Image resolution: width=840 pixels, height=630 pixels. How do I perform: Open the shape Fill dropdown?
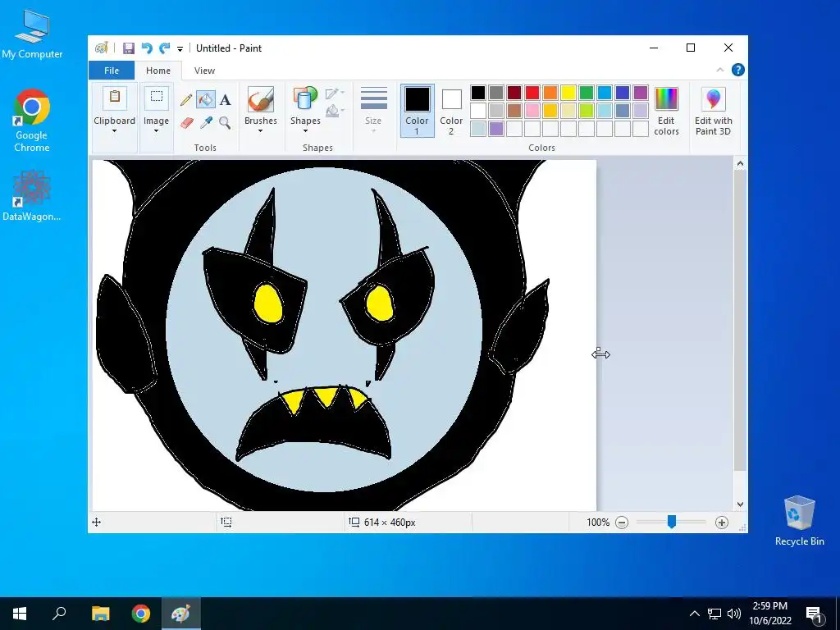point(335,111)
